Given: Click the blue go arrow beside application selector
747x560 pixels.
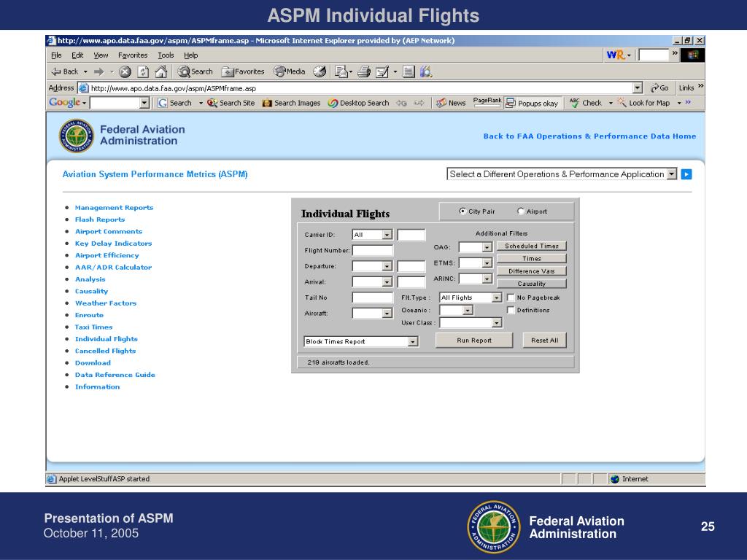Looking at the screenshot, I should (x=686, y=174).
